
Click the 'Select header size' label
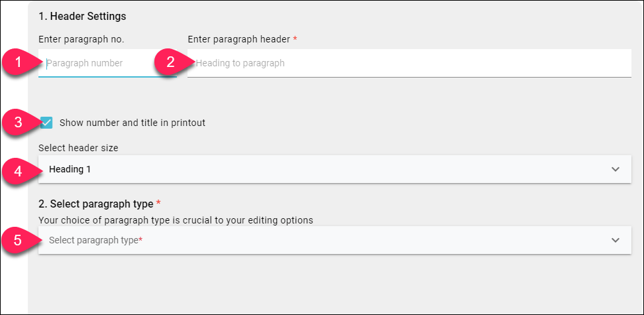point(78,148)
